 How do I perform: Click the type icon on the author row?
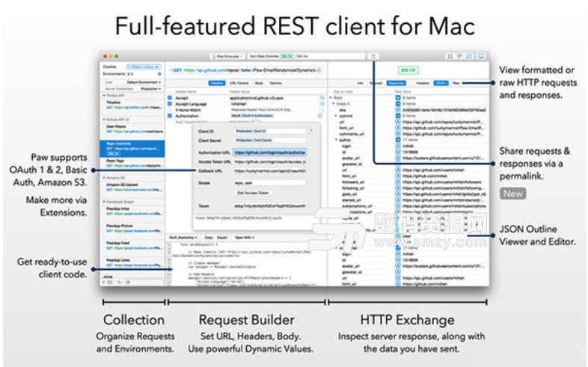[x=398, y=140]
